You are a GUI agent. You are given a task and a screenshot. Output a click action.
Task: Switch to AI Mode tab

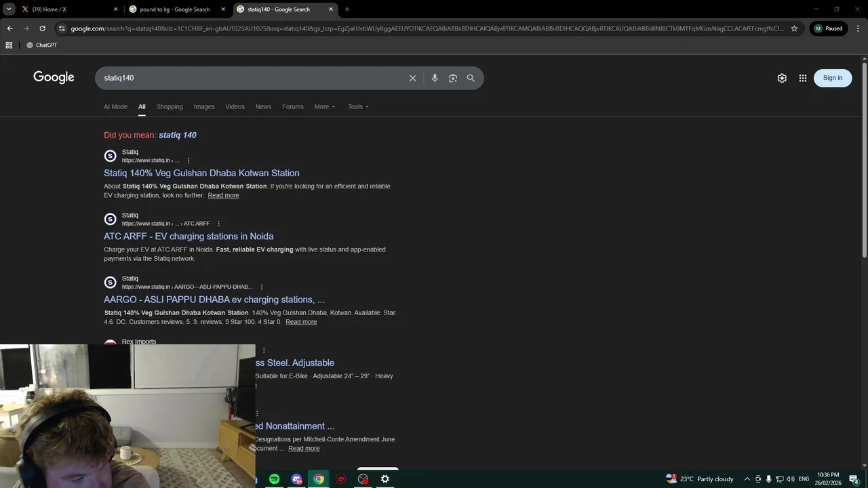coord(115,106)
